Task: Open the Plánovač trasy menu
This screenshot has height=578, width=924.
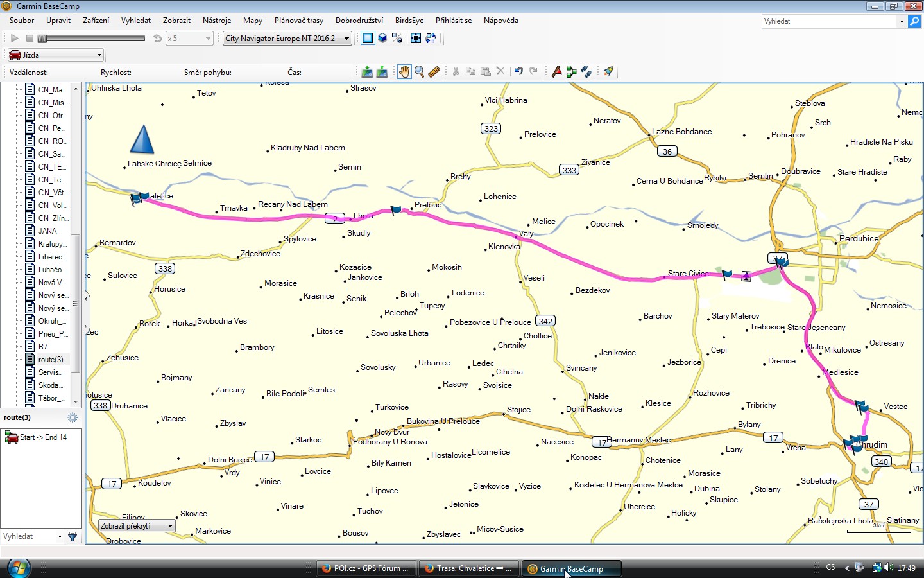Action: click(x=298, y=21)
